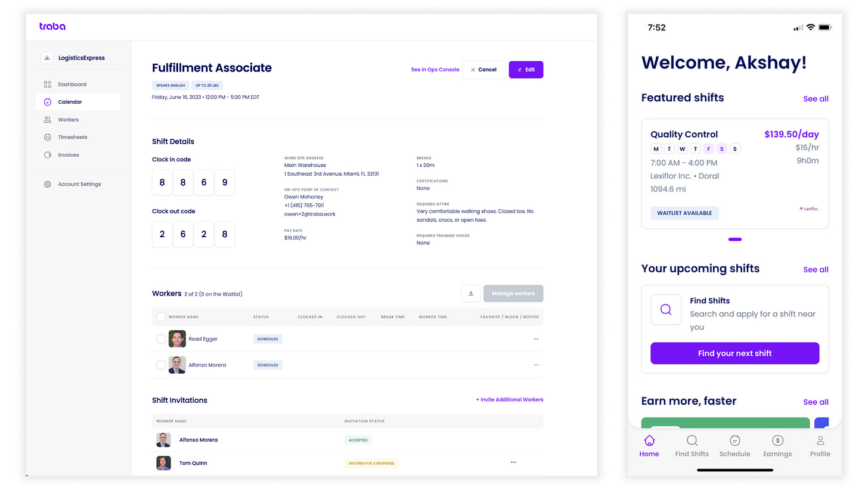868x491 pixels.
Task: Click the Edit button for Fulfillment Associate
Action: click(x=526, y=70)
